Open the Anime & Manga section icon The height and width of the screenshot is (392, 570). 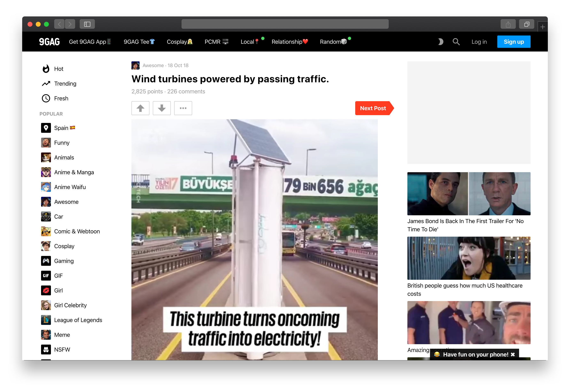tap(46, 172)
